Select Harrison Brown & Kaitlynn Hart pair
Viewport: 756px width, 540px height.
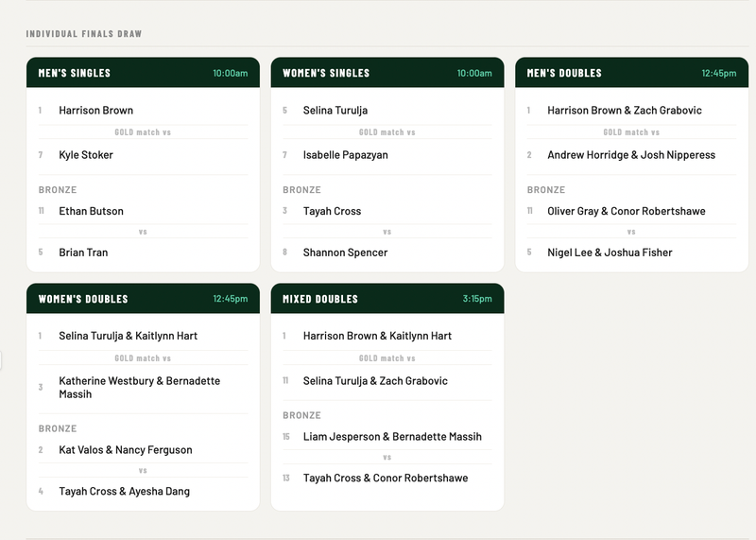point(377,336)
